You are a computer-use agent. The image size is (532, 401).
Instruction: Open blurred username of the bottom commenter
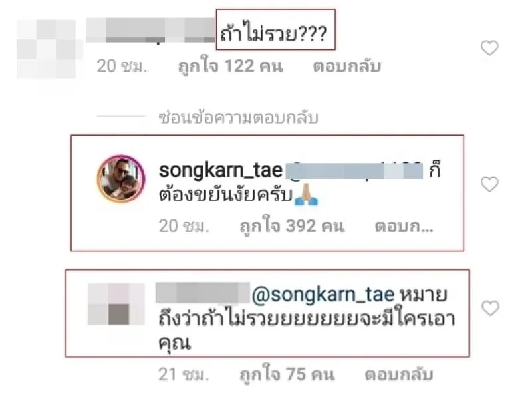(203, 293)
